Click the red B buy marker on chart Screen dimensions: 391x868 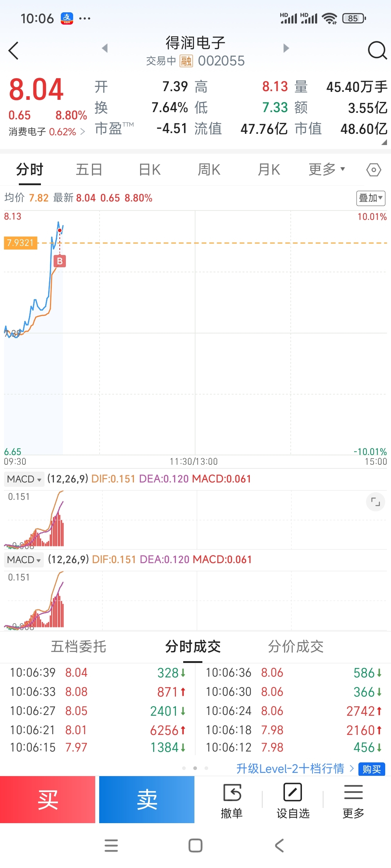tap(60, 261)
